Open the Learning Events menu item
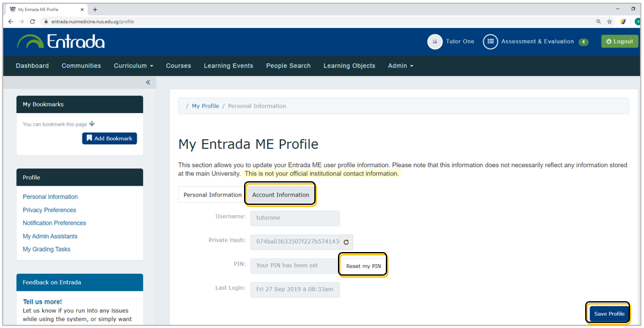 pyautogui.click(x=228, y=66)
